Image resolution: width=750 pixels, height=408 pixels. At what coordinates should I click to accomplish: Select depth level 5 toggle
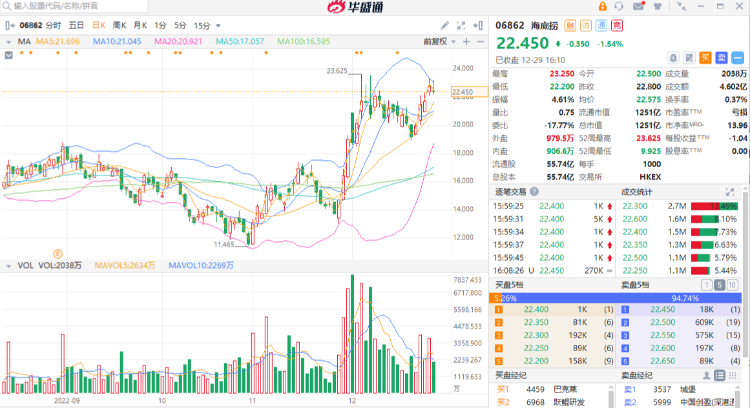[719, 285]
